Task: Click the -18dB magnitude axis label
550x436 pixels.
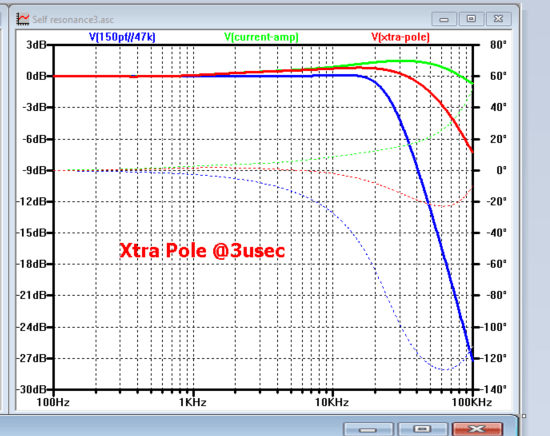Action: (32, 264)
